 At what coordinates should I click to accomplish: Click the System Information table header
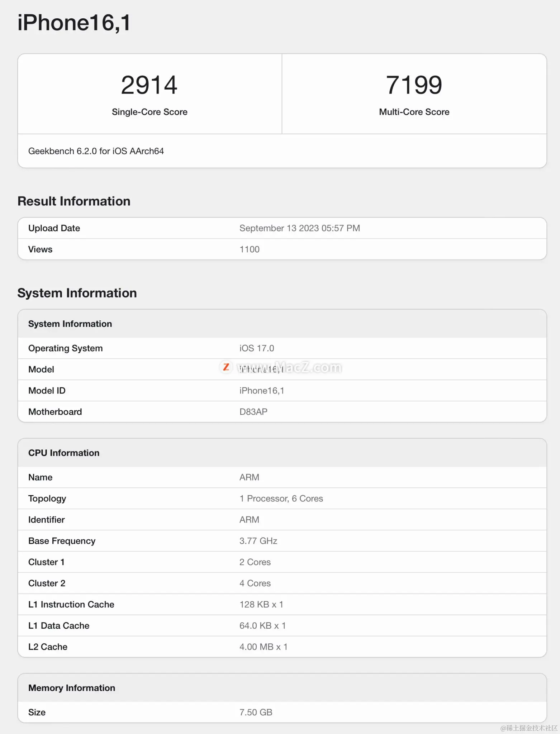click(x=70, y=324)
